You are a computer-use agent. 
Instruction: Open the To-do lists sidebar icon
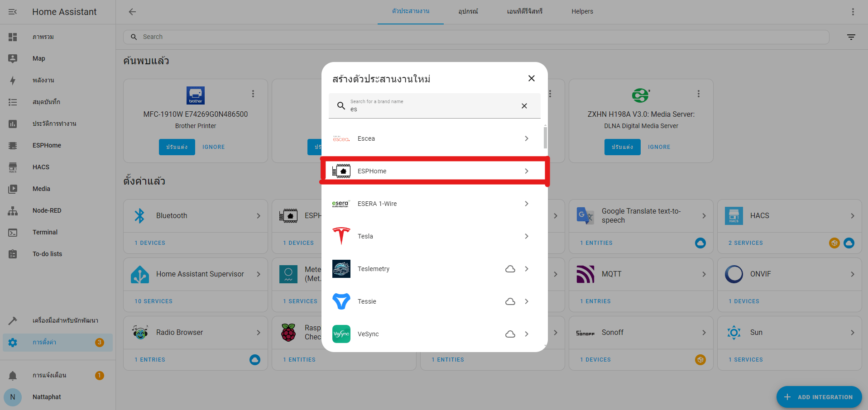pos(13,254)
